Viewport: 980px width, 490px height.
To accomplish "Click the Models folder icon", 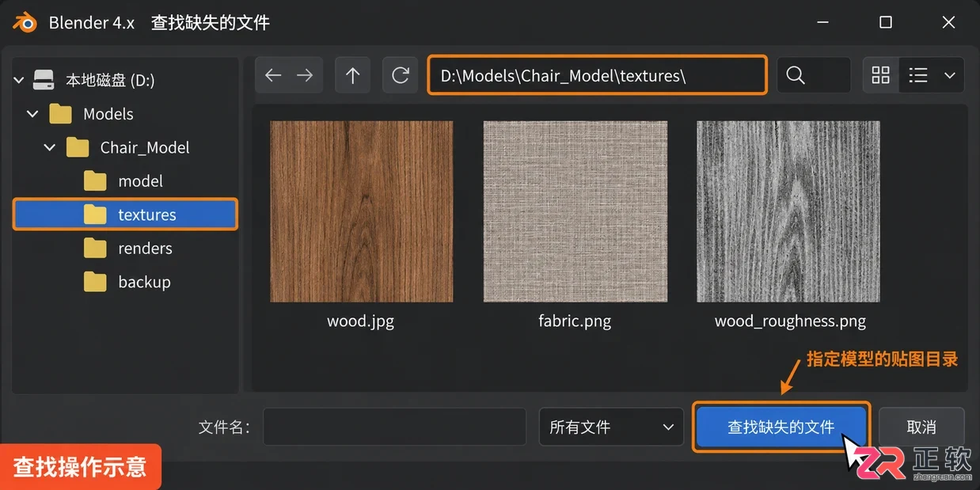I will [61, 114].
